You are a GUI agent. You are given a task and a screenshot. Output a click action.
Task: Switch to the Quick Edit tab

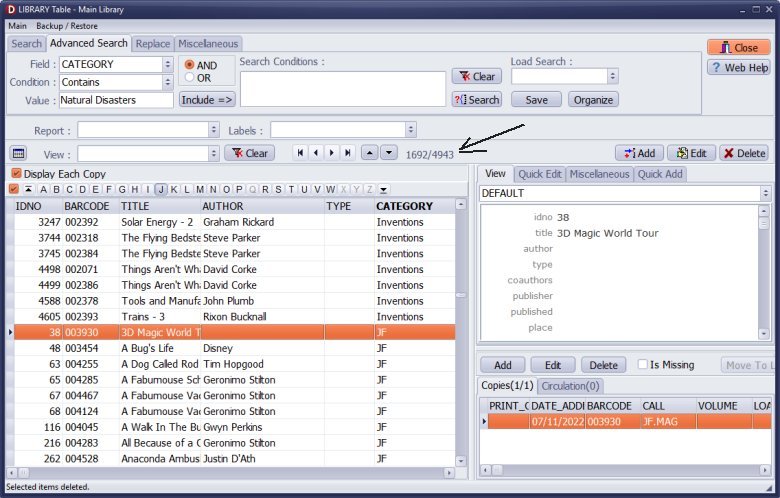pos(540,174)
